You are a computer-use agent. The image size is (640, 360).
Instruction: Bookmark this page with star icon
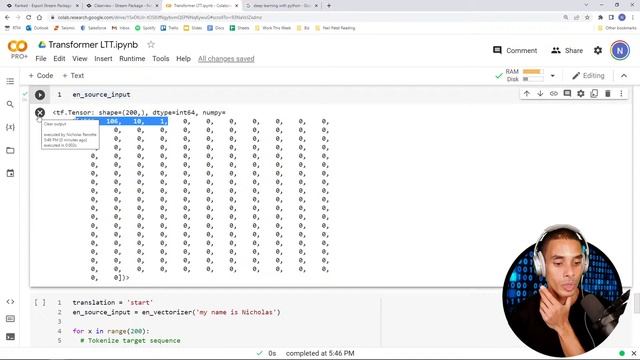[x=587, y=17]
